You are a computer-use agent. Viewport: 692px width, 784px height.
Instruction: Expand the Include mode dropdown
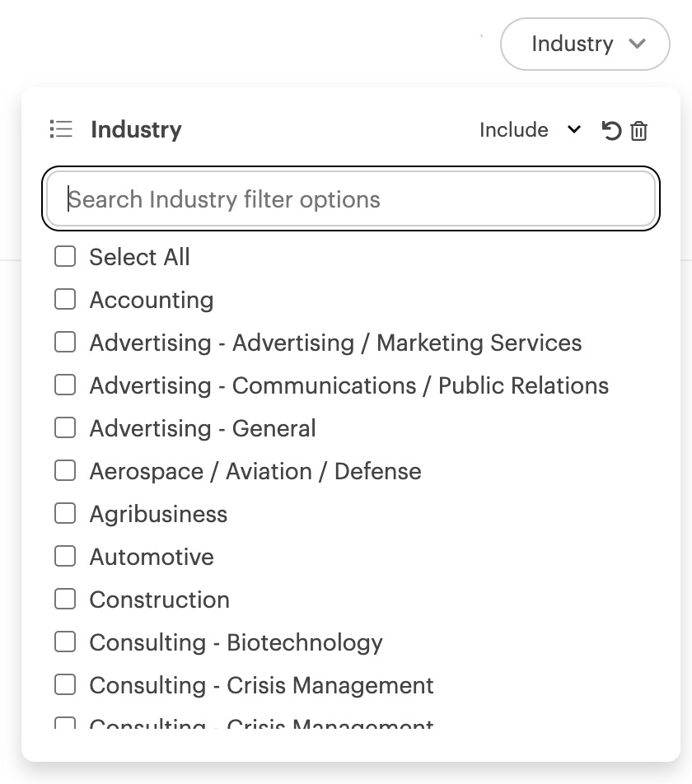pyautogui.click(x=530, y=130)
